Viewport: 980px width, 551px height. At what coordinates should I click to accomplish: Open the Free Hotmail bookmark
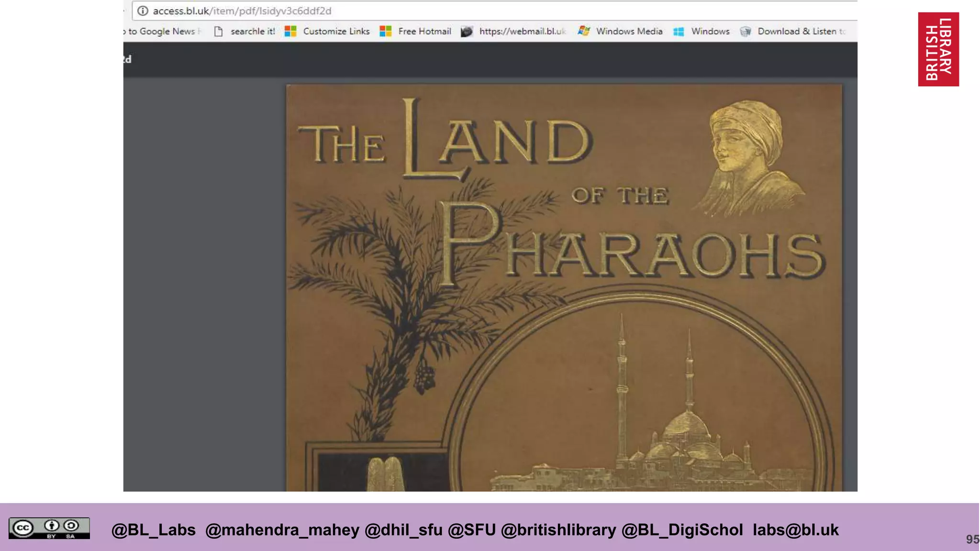[x=424, y=31]
